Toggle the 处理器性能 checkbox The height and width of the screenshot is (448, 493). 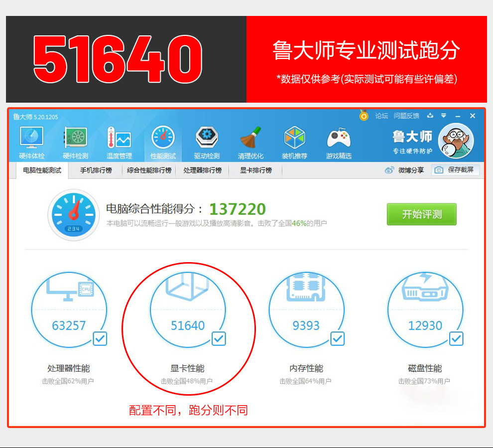click(x=100, y=339)
